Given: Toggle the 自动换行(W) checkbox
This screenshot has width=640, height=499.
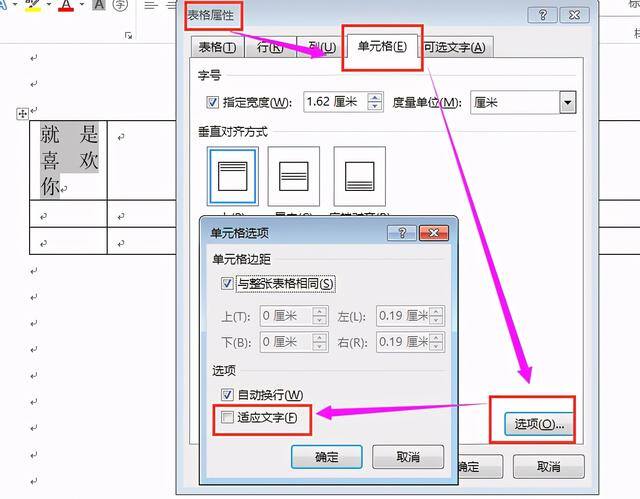Looking at the screenshot, I should coord(227,395).
